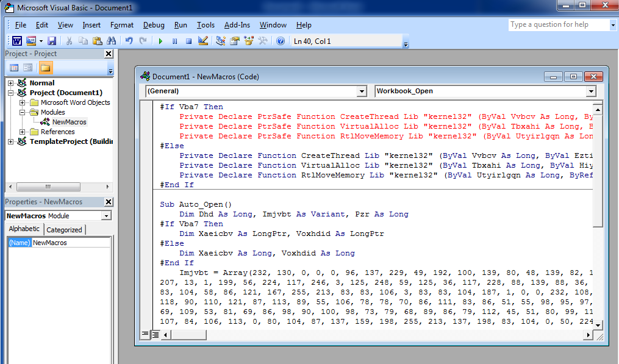Viewport: 619px width, 364px height.
Task: Open help question box dropdown arrow
Action: coord(613,25)
